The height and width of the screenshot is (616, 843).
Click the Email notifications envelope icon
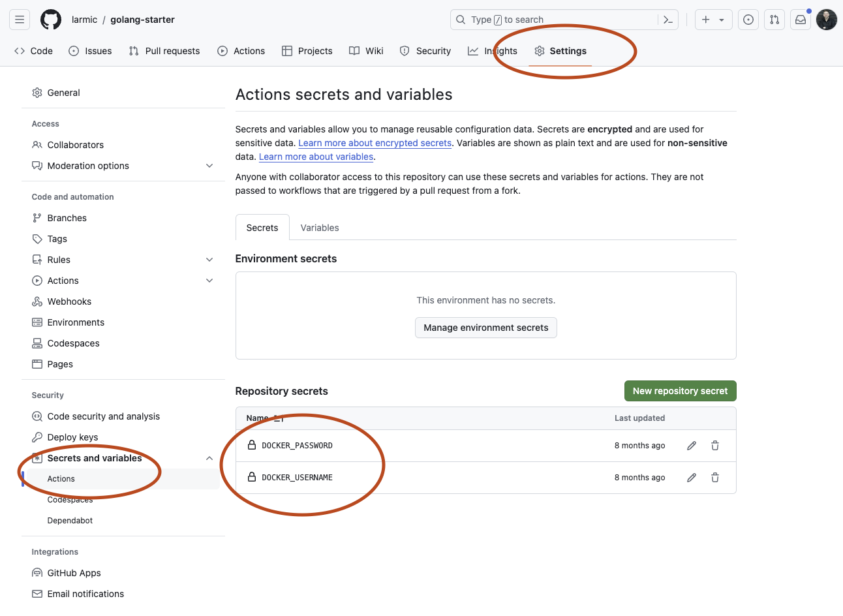click(x=37, y=594)
